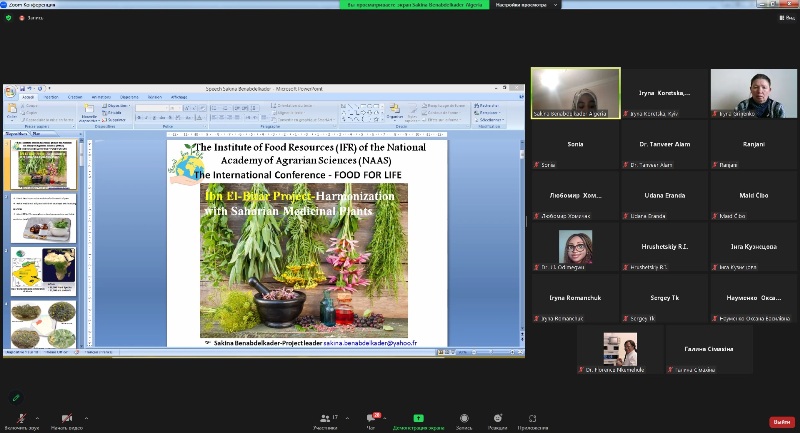Open the Chat icon with notification badge

375,417
